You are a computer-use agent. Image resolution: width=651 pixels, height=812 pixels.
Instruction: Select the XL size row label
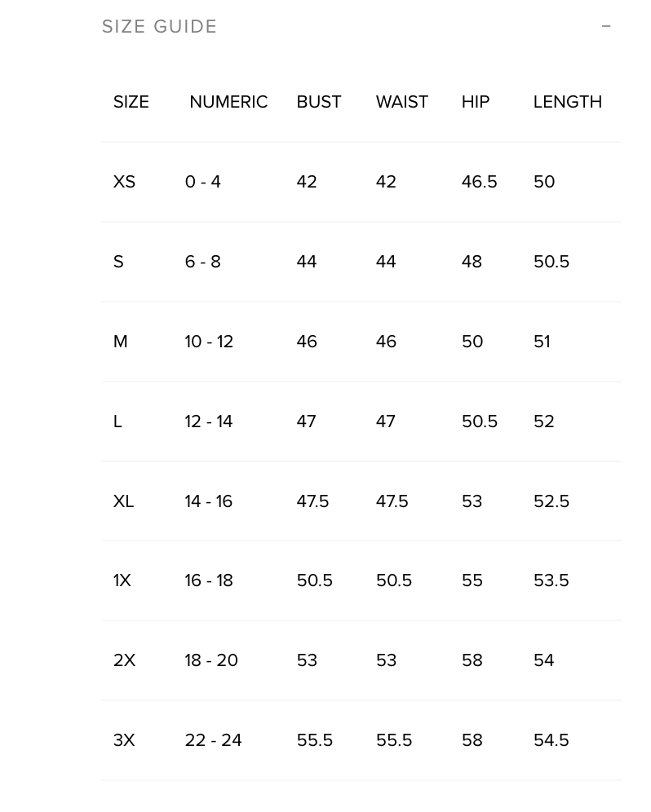point(124,501)
